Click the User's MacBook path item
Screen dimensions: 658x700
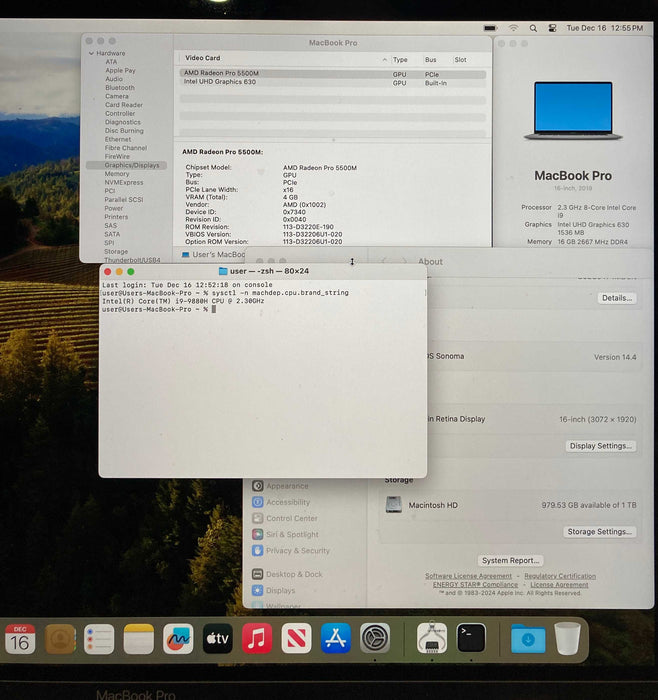click(x=213, y=254)
